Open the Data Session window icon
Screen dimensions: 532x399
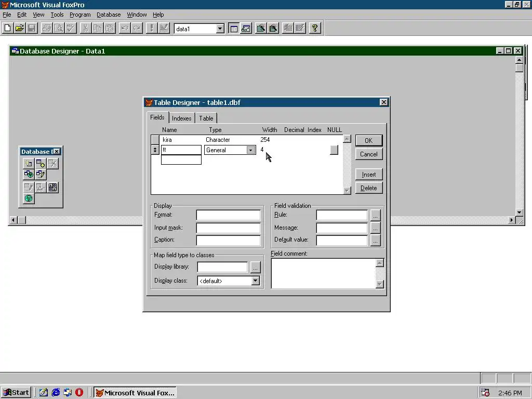coord(246,28)
